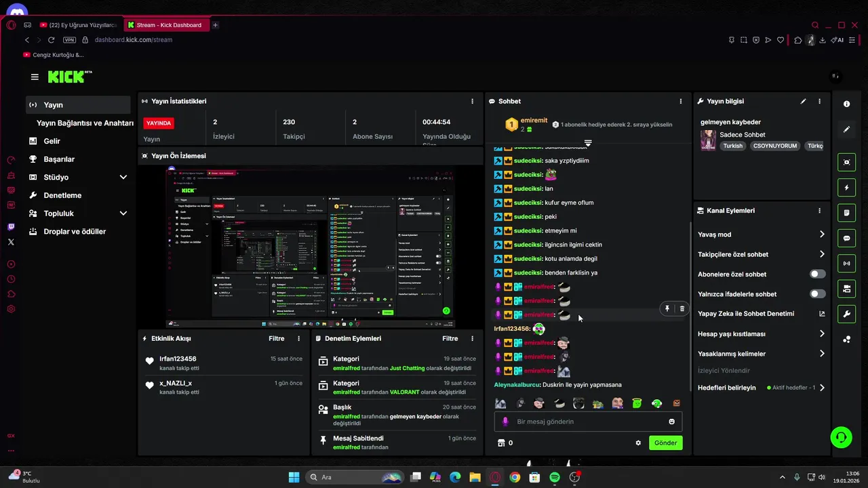
Task: Click Filtre in Etkinlik Akışı panel
Action: [x=277, y=338]
